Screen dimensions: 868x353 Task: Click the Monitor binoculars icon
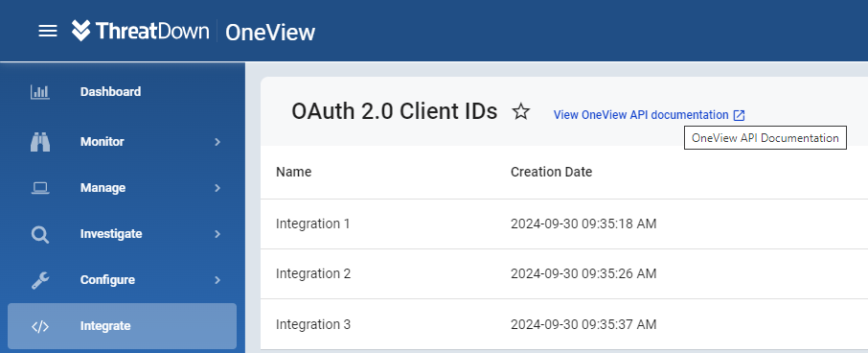click(x=40, y=142)
